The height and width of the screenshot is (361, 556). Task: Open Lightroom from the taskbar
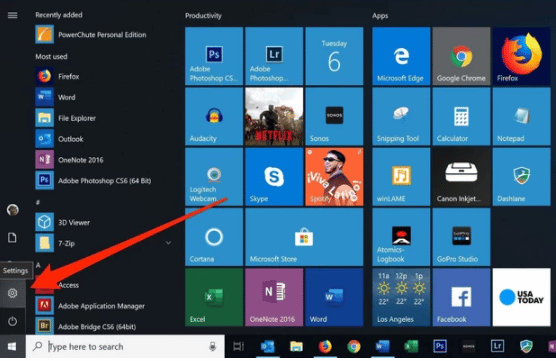point(497,346)
